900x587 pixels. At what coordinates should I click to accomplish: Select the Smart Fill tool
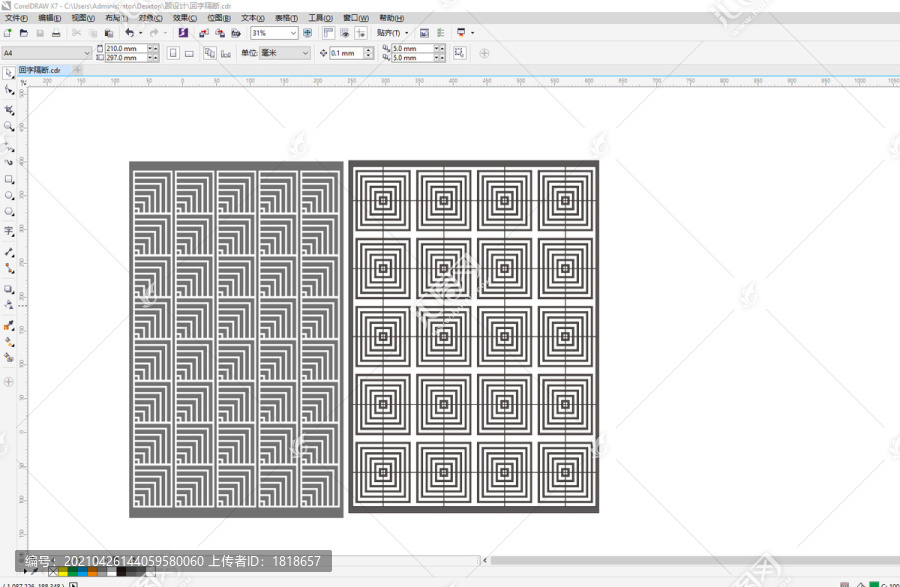(x=9, y=357)
